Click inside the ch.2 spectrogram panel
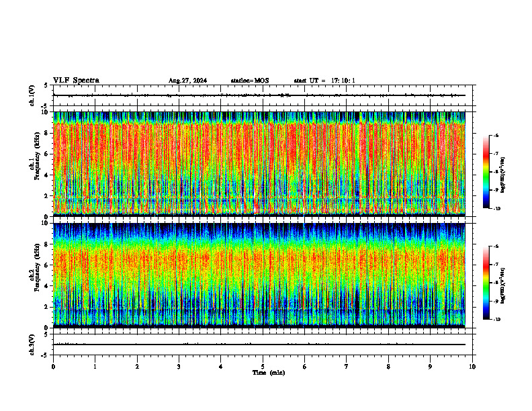This screenshot has width=532, height=411. (x=259, y=275)
